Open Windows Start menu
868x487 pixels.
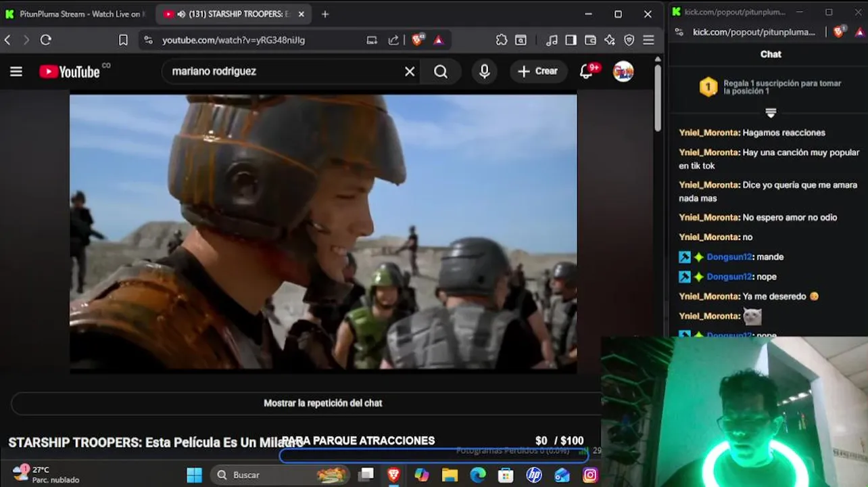point(194,475)
